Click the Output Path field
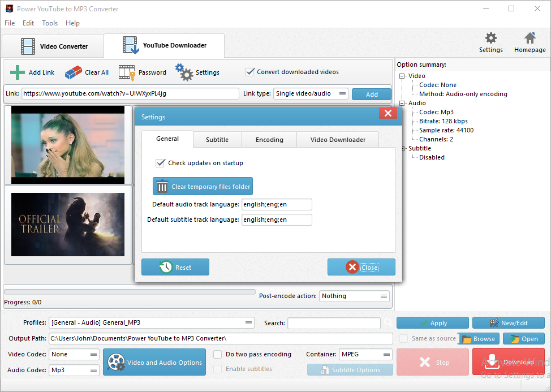 click(221, 338)
